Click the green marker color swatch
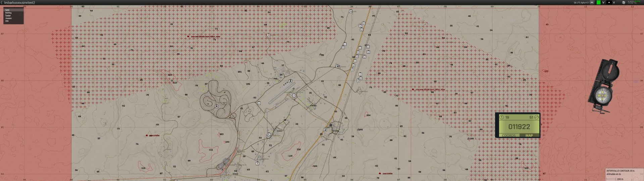 pos(598,2)
